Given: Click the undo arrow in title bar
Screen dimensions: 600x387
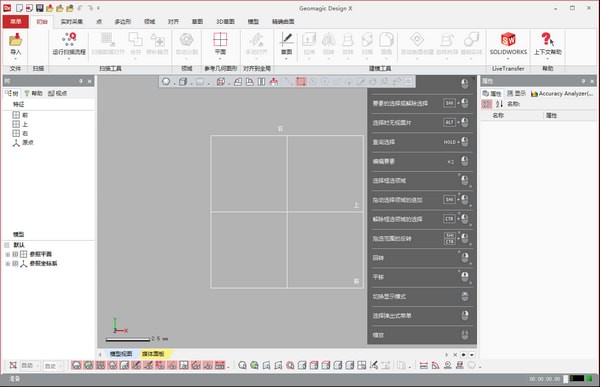Looking at the screenshot, I should (x=80, y=8).
